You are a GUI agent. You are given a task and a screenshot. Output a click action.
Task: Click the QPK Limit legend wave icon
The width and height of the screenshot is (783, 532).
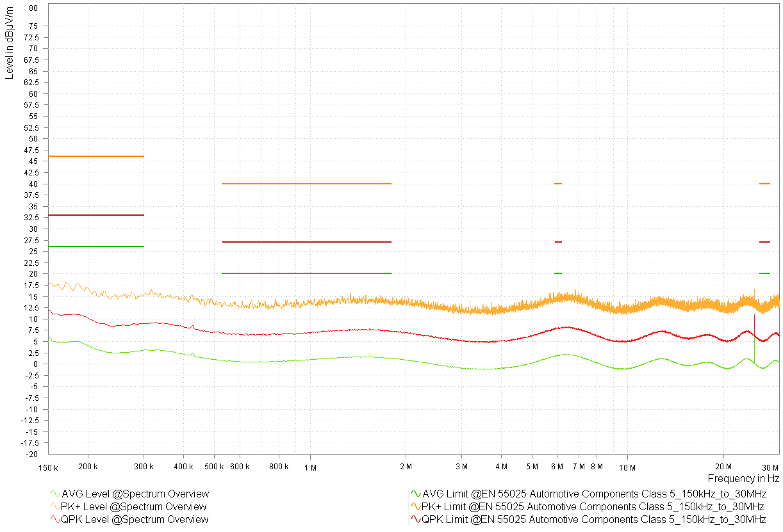416,520
